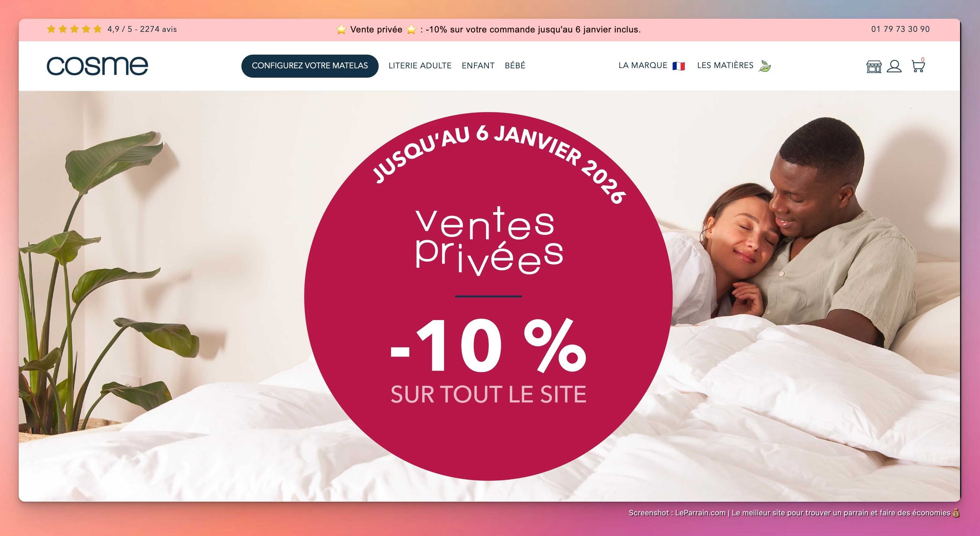Screen dimensions: 980x536
Task: Click the star after Vente privée
Action: pyautogui.click(x=411, y=29)
